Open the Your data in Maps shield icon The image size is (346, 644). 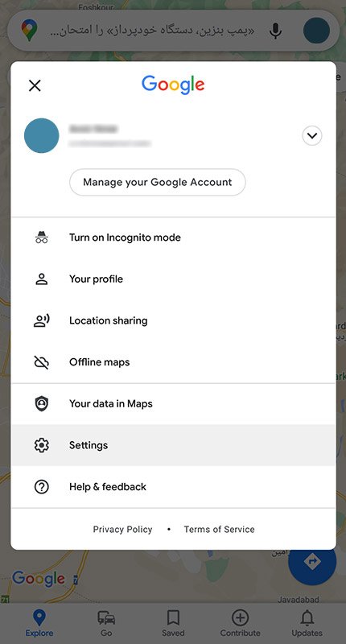[42, 403]
